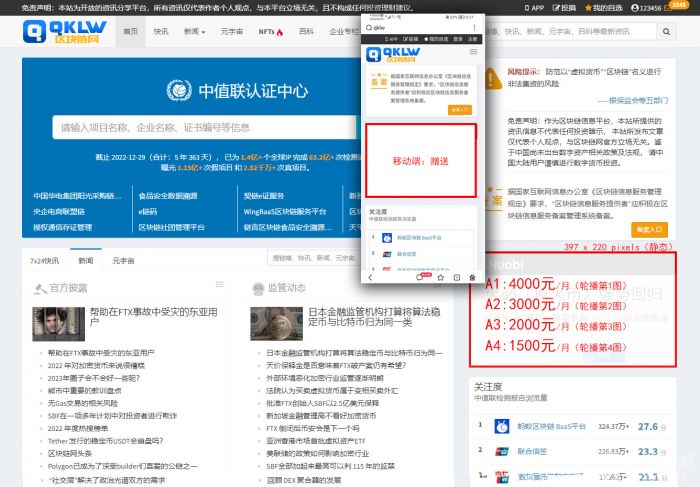Open article 区块链网头条

tap(70, 454)
